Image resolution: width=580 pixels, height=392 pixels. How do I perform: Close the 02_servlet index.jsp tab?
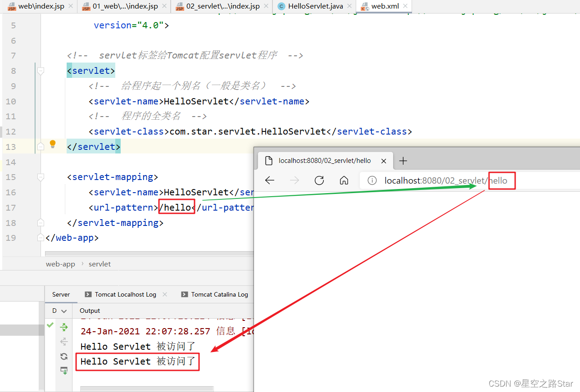(266, 6)
